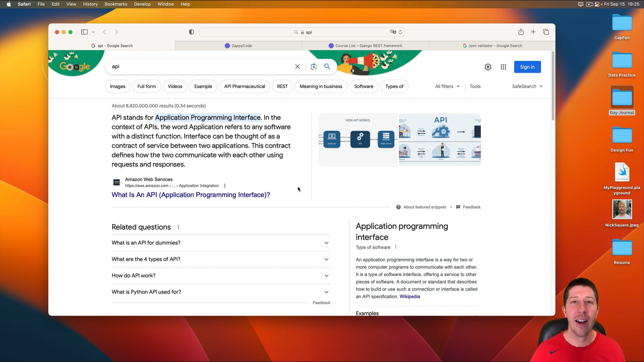Go forward using the forward arrow

pyautogui.click(x=116, y=32)
